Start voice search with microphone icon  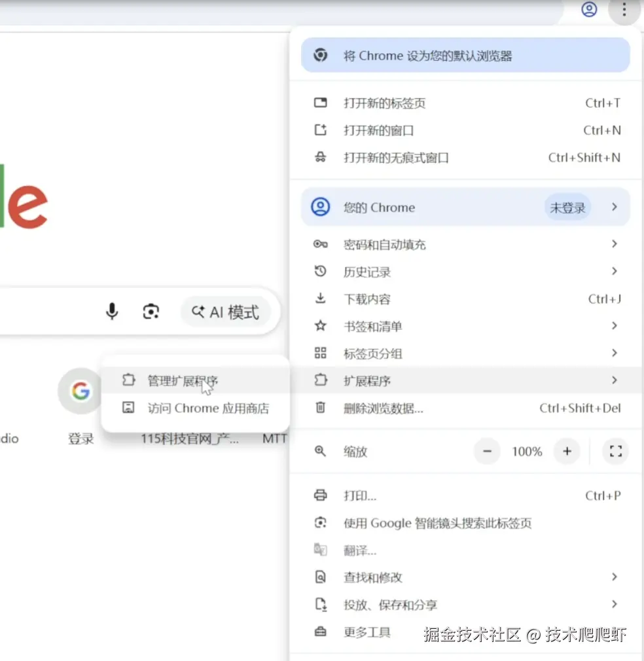(x=112, y=312)
